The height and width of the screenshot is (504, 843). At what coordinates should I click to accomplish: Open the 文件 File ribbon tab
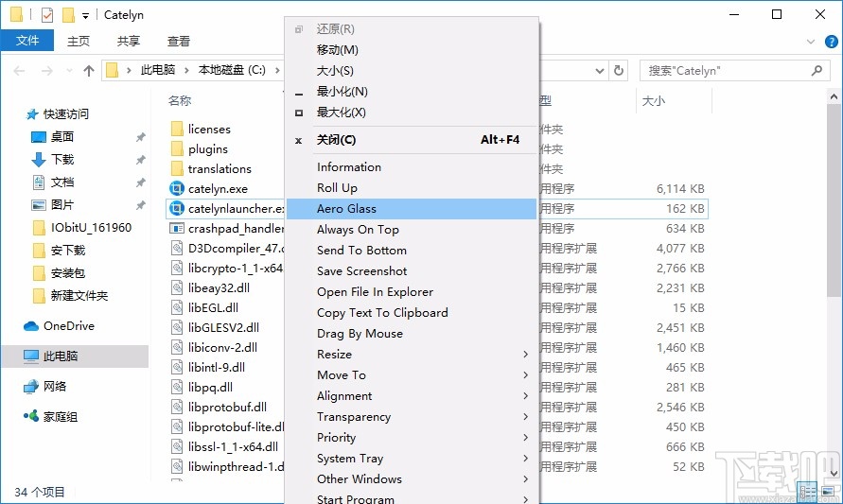(26, 41)
